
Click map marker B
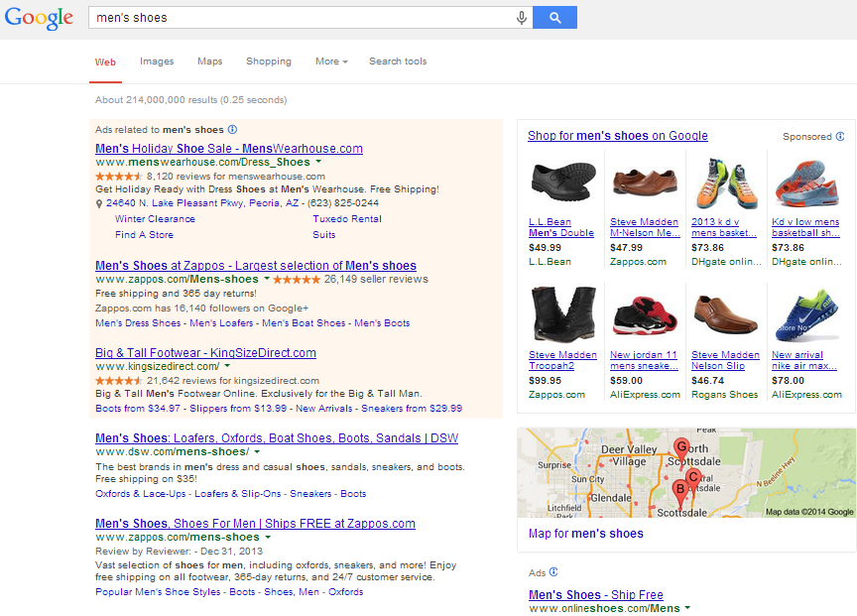[x=679, y=491]
